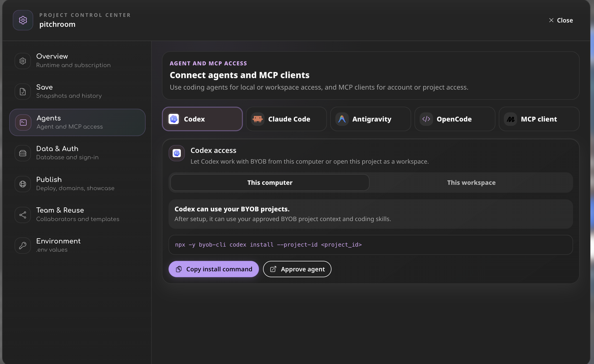Click the OpenCode brackets icon
Viewport: 594px width, 364px height.
pyautogui.click(x=426, y=119)
